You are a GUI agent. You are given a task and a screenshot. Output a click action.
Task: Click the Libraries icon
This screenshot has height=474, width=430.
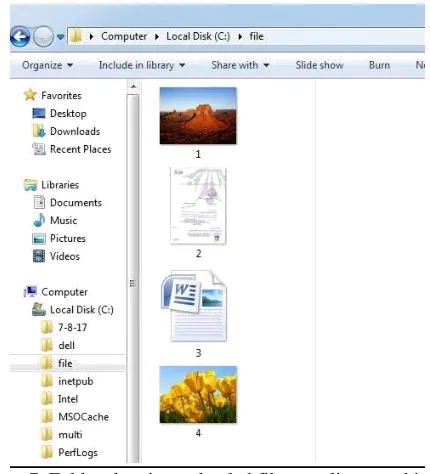click(30, 185)
